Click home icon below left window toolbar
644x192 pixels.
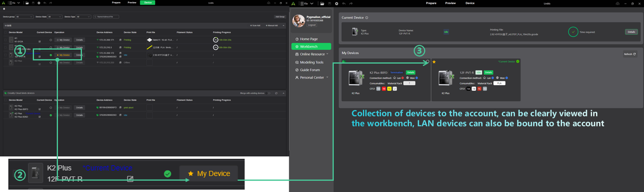[4, 9]
